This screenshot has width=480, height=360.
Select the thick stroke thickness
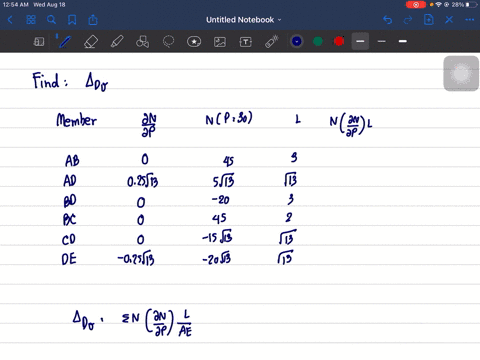click(403, 41)
